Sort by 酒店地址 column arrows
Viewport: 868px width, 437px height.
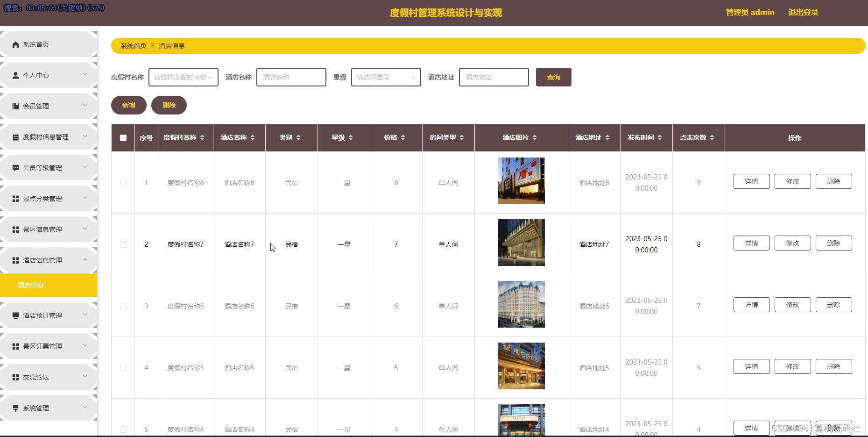[607, 137]
